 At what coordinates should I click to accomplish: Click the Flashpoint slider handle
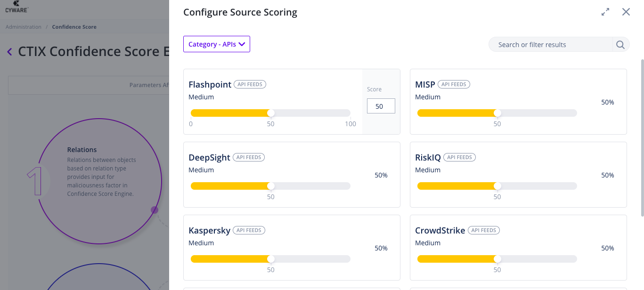point(270,113)
